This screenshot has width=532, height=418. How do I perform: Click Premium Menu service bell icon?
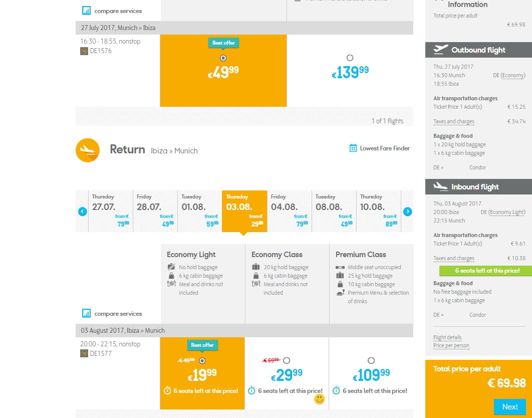[340, 292]
